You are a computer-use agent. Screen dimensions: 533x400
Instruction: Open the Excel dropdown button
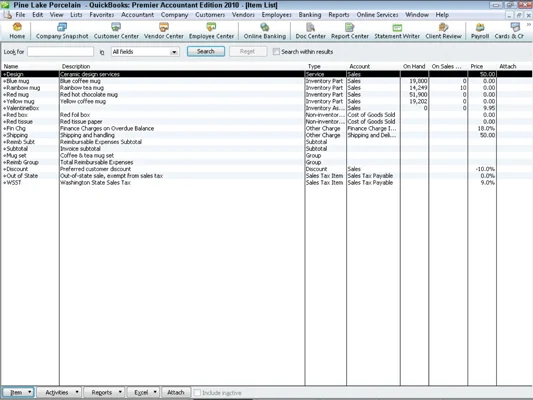click(x=143, y=392)
